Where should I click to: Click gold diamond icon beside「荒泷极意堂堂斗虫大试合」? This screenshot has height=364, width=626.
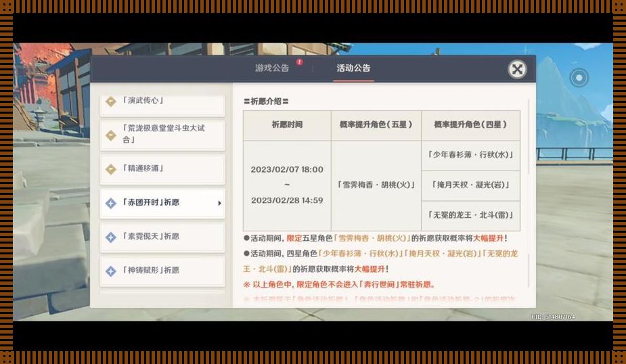click(x=111, y=135)
